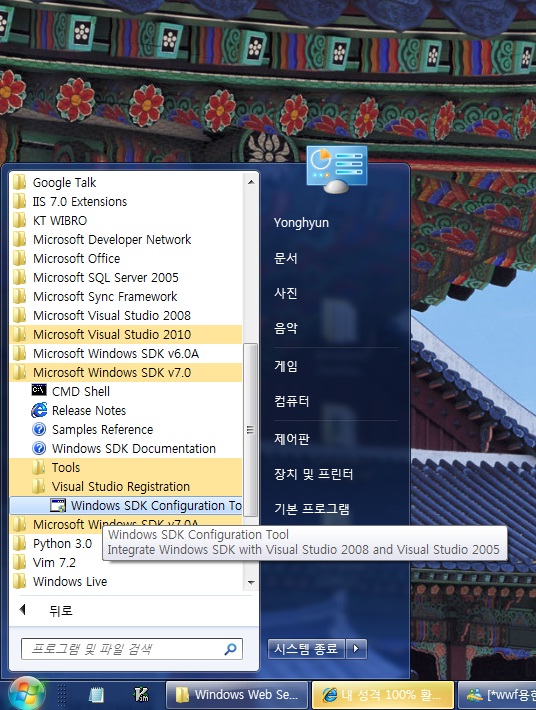Open the notepad icon in the taskbar
The image size is (536, 710).
point(96,695)
